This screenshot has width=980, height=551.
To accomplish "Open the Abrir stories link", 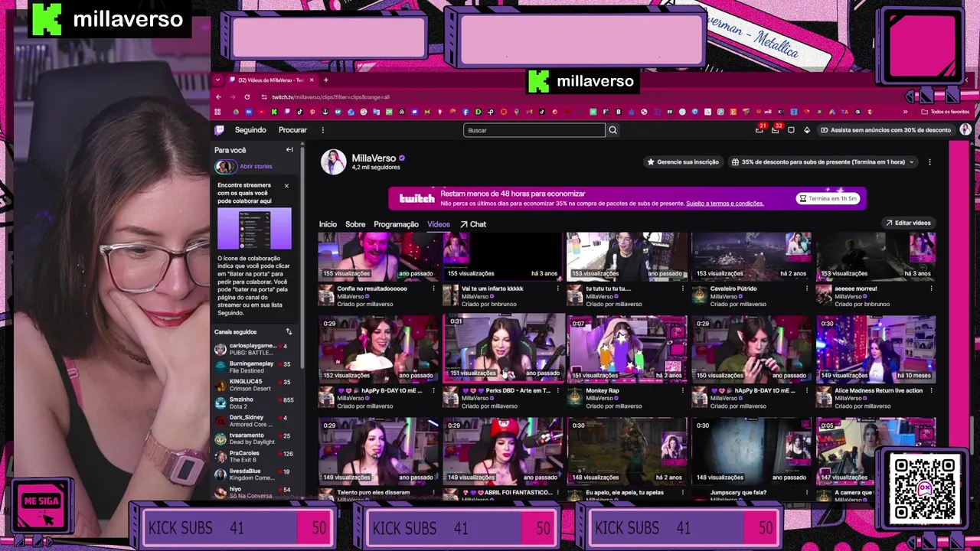I will (x=256, y=166).
